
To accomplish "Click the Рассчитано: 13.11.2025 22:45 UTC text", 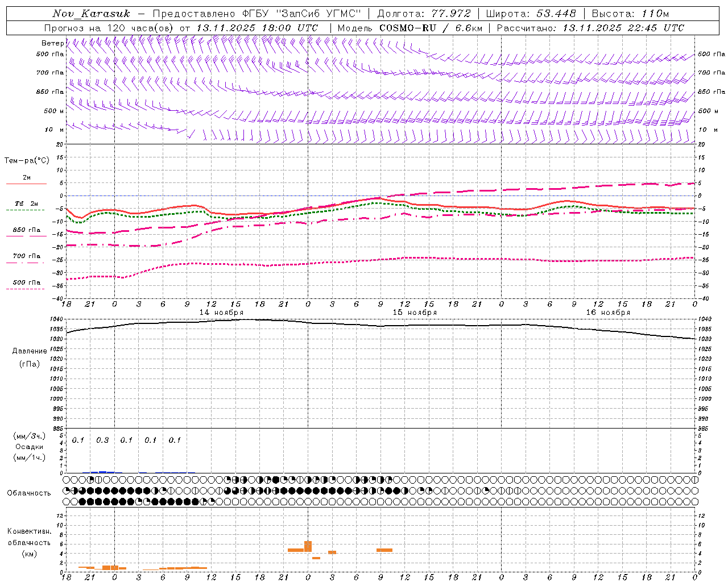I will [590, 28].
